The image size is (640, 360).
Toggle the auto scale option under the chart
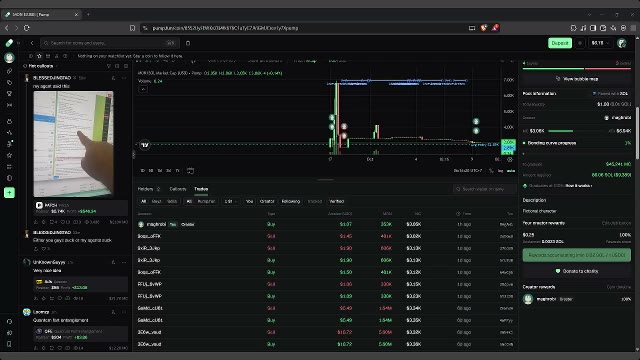click(x=511, y=171)
